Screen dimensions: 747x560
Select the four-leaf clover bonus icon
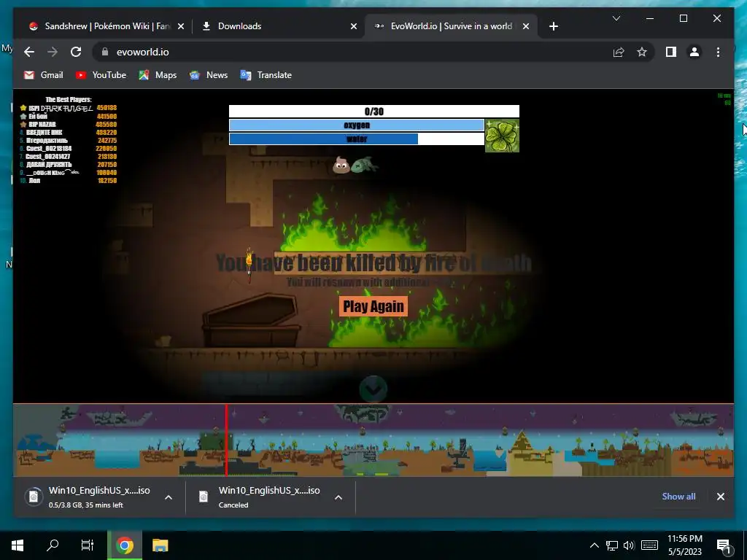(x=502, y=136)
